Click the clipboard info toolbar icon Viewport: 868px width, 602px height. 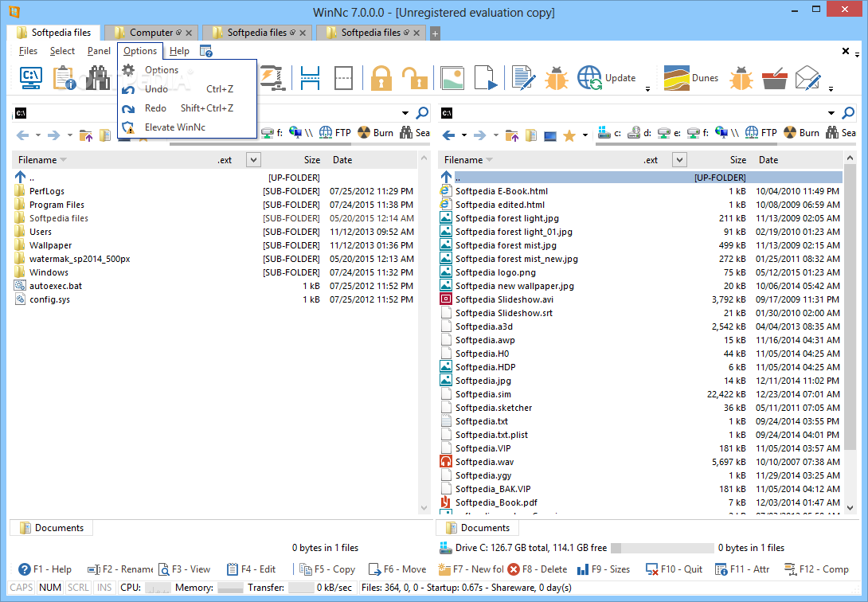(65, 78)
